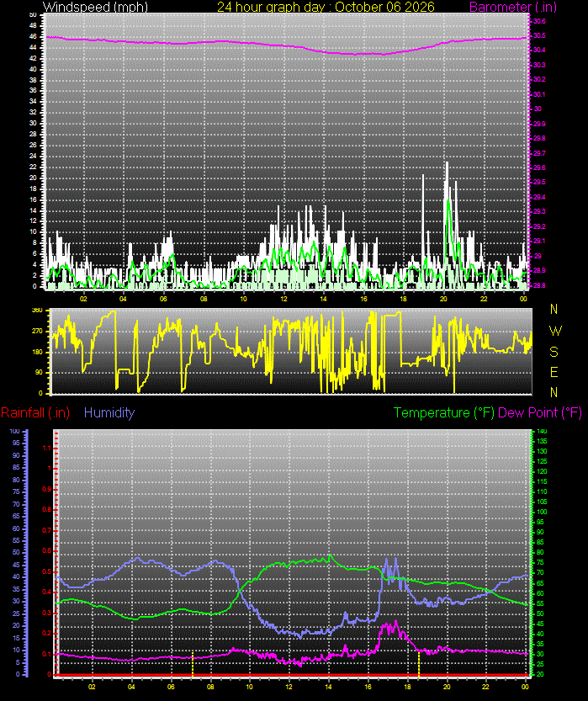Viewport: 588px width, 701px height.
Task: Click the barometer axis value 28.8
Action: coord(539,285)
